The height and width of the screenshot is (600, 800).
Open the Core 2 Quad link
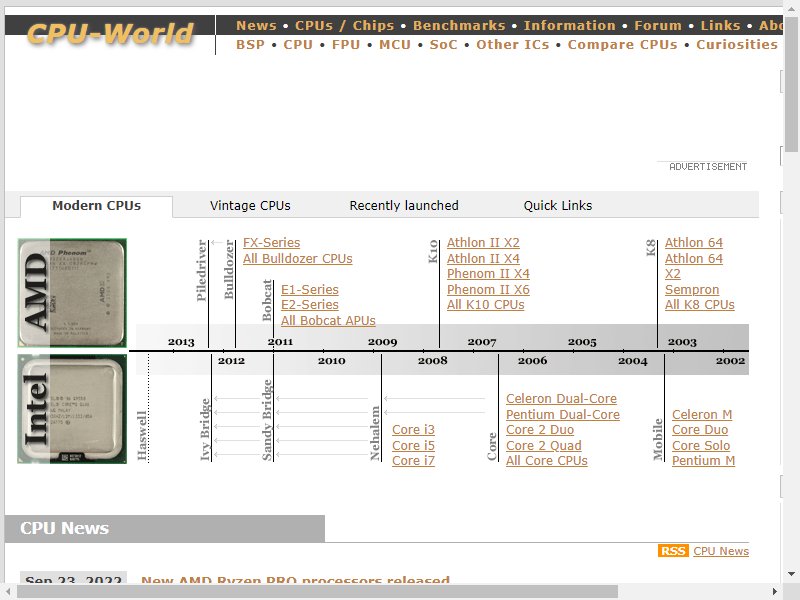(x=544, y=446)
